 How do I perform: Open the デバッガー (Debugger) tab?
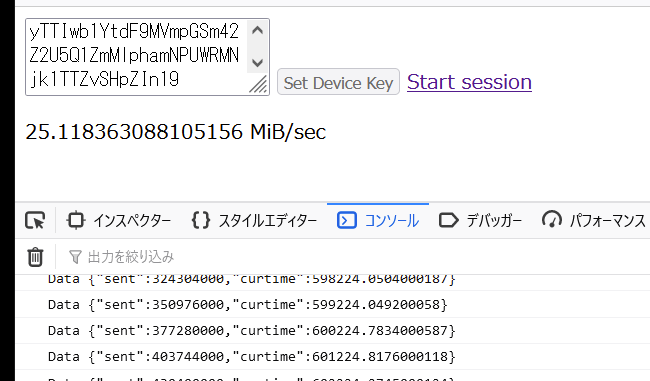[480, 221]
